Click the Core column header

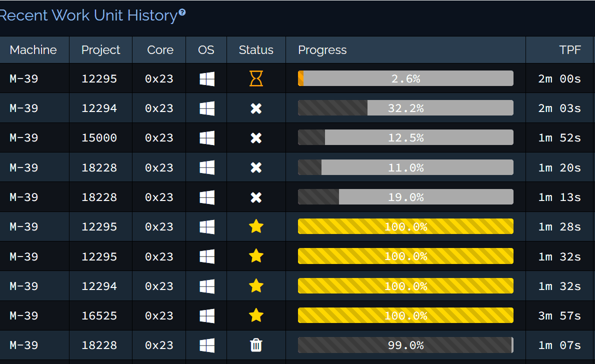point(160,50)
